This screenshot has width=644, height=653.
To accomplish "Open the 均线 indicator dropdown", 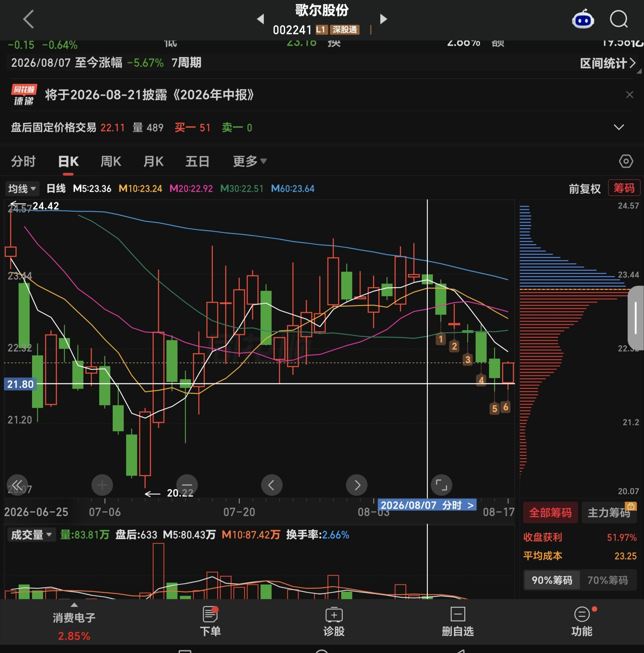I will [22, 188].
